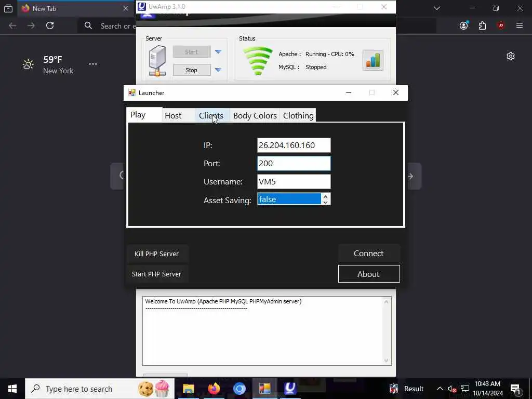Open the weather widget options menu
Viewport: 532px width, 399px height.
click(x=93, y=64)
